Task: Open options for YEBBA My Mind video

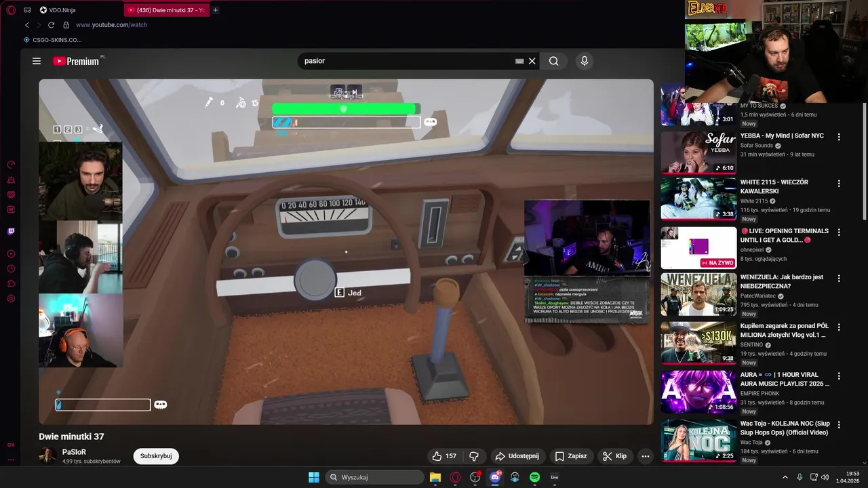Action: tap(839, 136)
